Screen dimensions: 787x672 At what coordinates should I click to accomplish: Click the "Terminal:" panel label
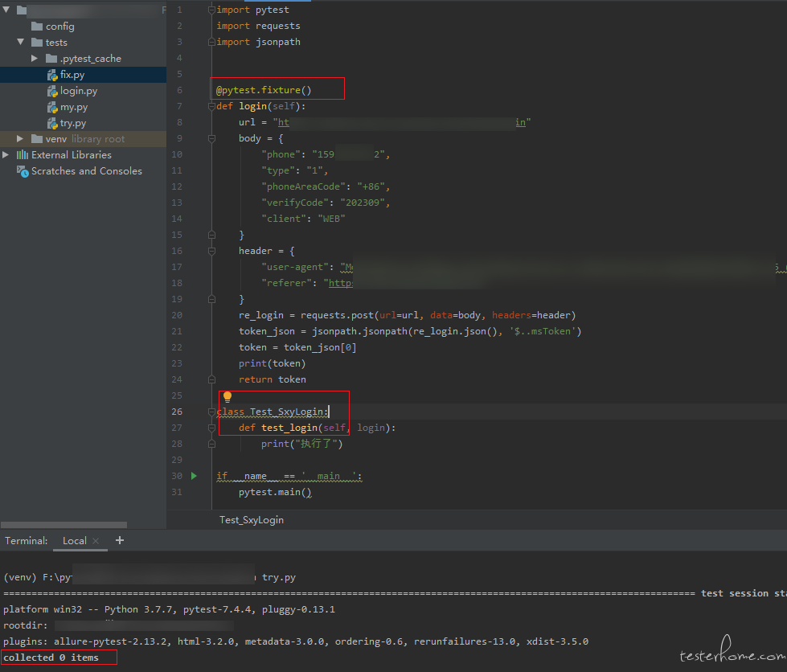pos(26,540)
